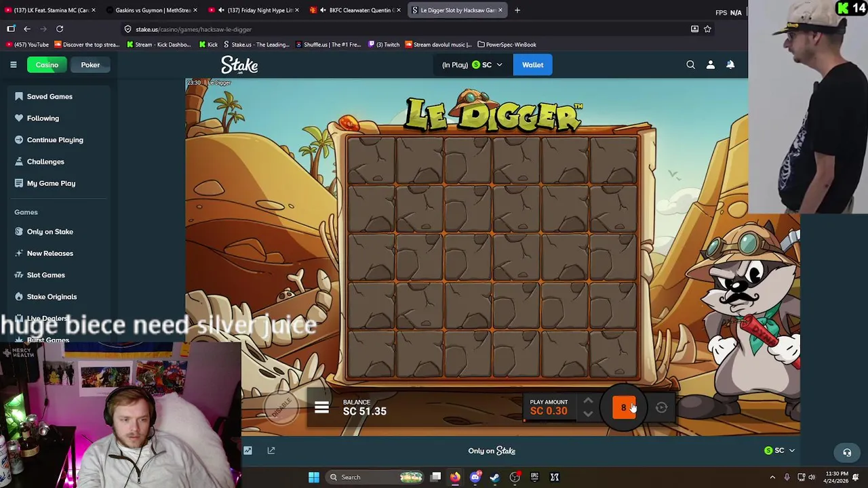Reload the page with refresh icon
Screen dimensions: 868x488
tap(60, 29)
